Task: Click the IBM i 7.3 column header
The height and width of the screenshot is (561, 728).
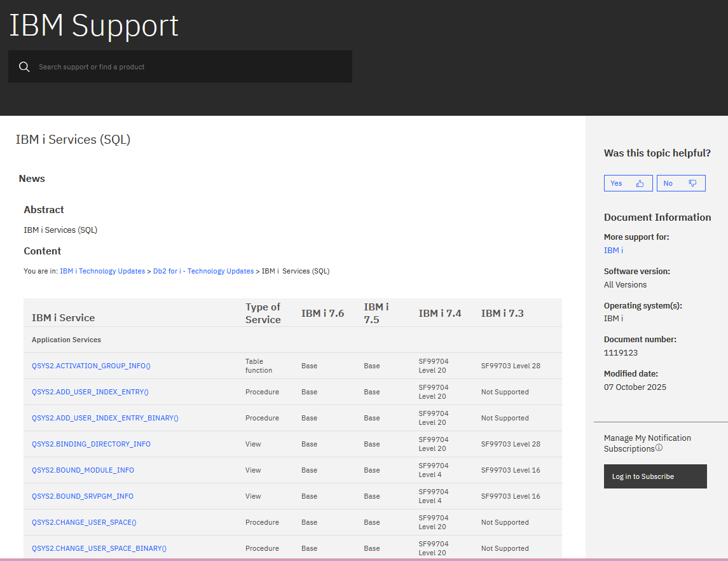Action: click(x=502, y=313)
